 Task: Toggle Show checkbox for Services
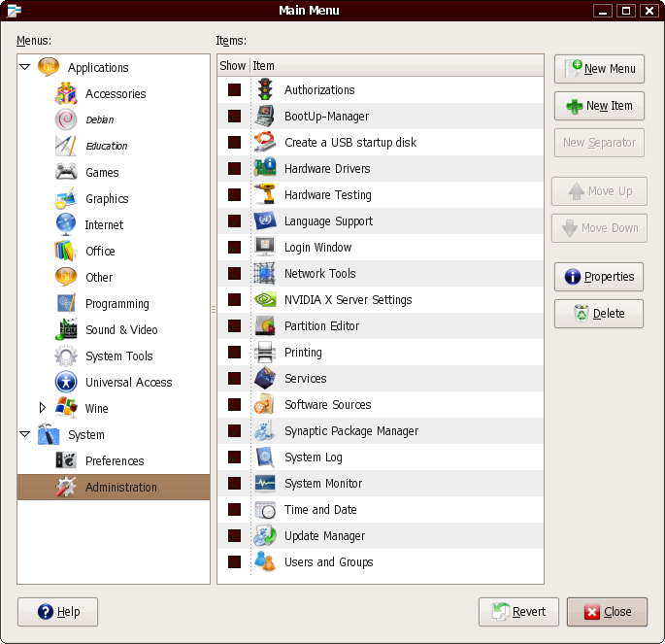click(x=234, y=378)
